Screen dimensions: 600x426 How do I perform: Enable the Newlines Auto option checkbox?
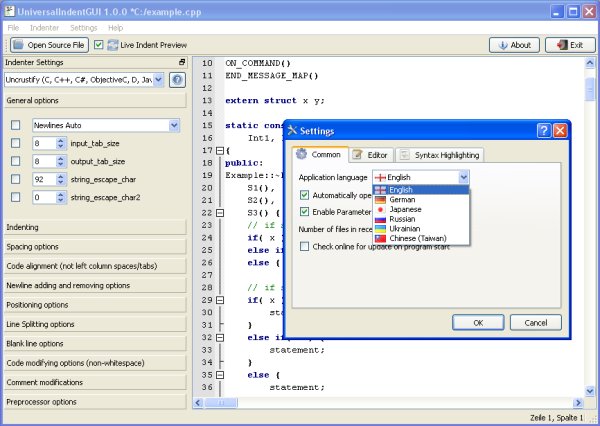(16, 125)
